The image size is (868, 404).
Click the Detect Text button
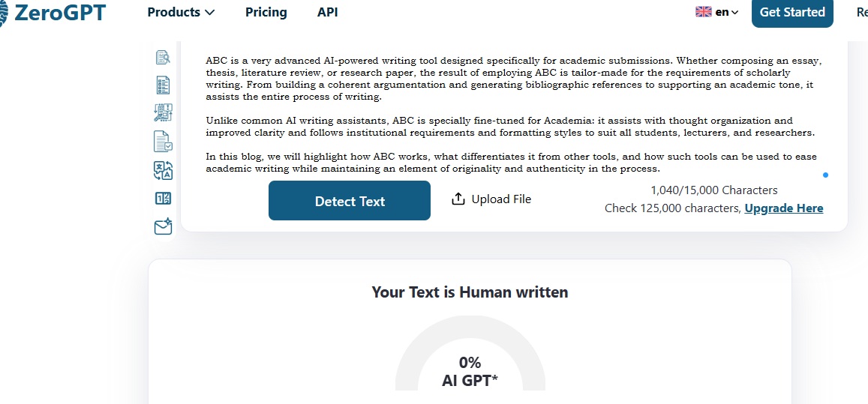[350, 200]
